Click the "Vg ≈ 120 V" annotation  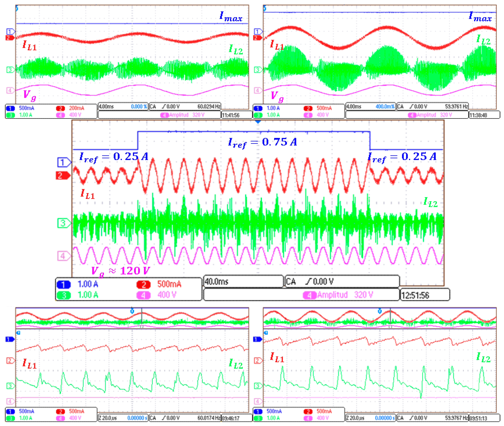(121, 271)
